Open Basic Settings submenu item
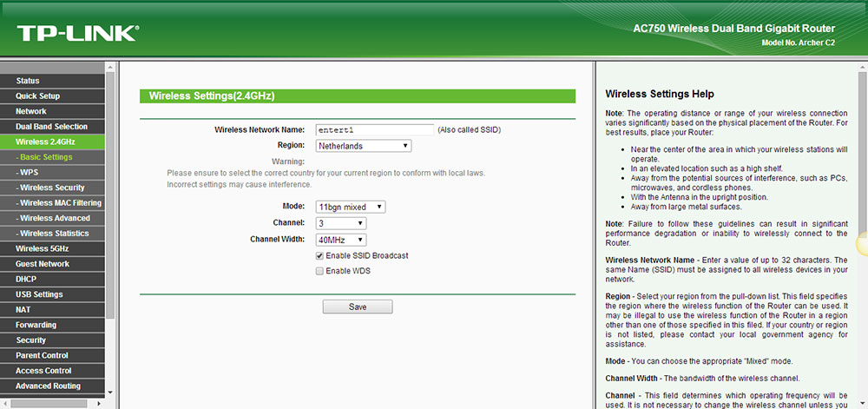Viewport: 868px width, 409px height. point(52,157)
